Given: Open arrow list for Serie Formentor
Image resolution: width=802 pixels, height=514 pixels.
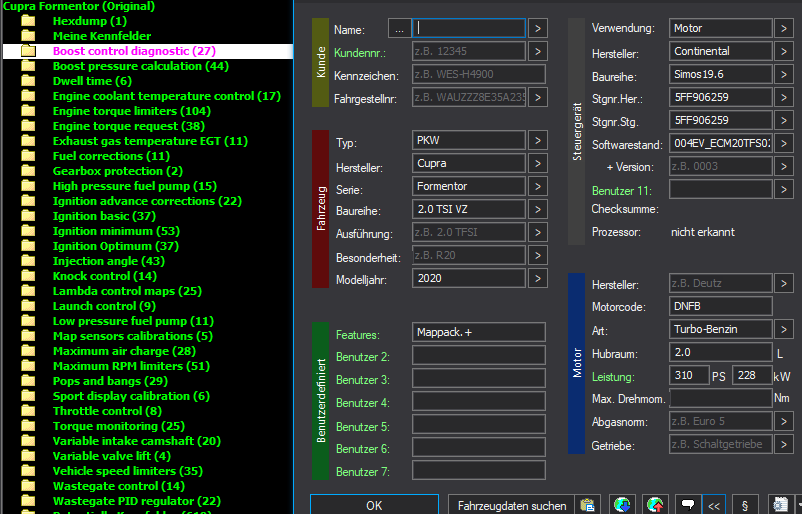Looking at the screenshot, I should (x=538, y=186).
